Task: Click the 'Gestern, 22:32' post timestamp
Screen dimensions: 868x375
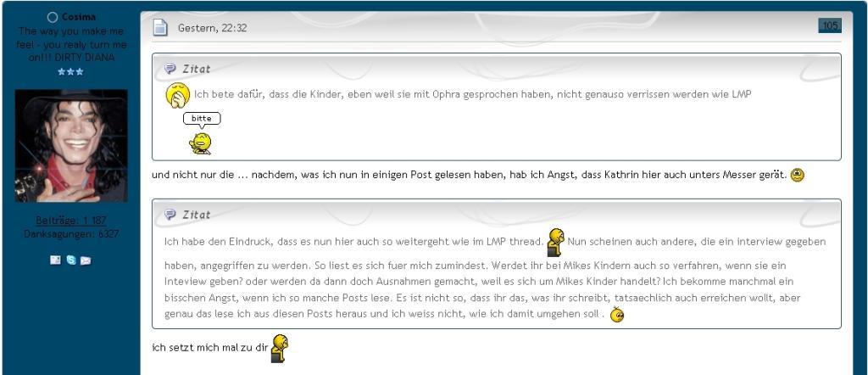Action: tap(212, 28)
